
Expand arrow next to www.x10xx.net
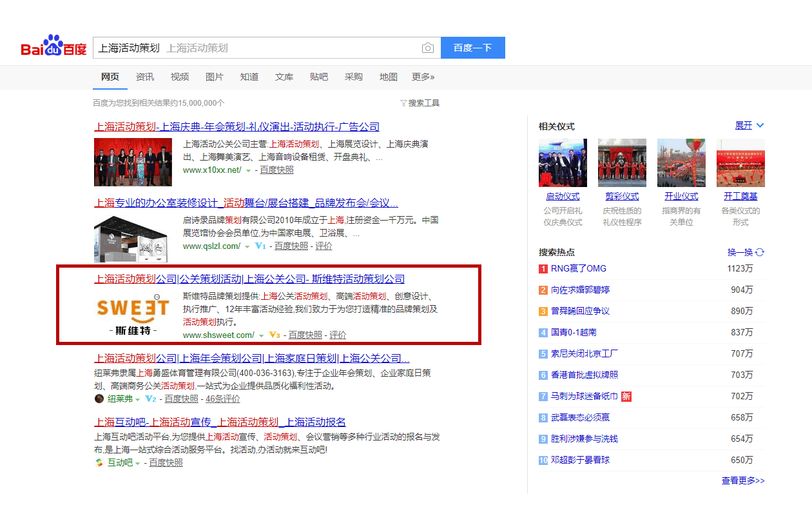point(248,171)
